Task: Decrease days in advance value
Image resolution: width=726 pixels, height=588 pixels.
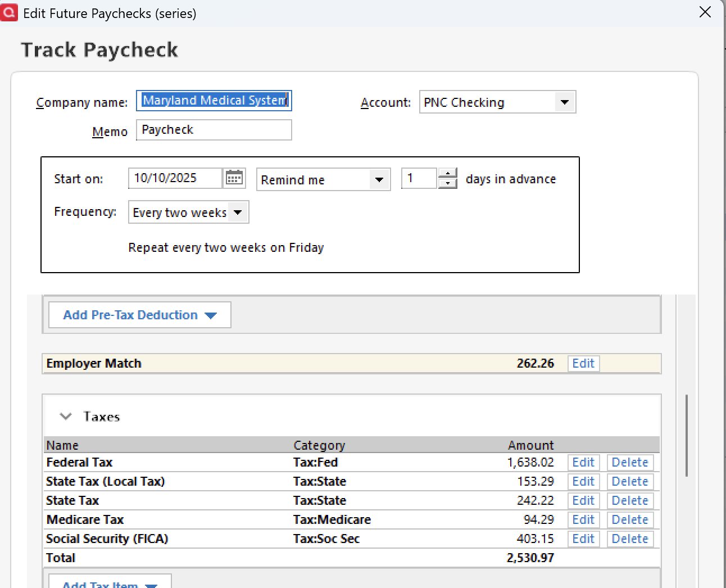Action: (x=447, y=184)
